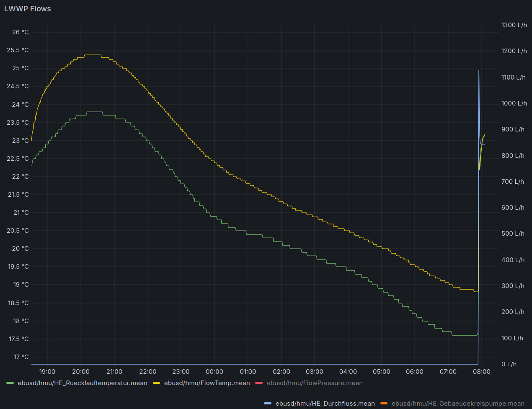Click the orange HE_Gebaeudekreispumpe color swatch
The height and width of the screenshot is (409, 532).
384,404
